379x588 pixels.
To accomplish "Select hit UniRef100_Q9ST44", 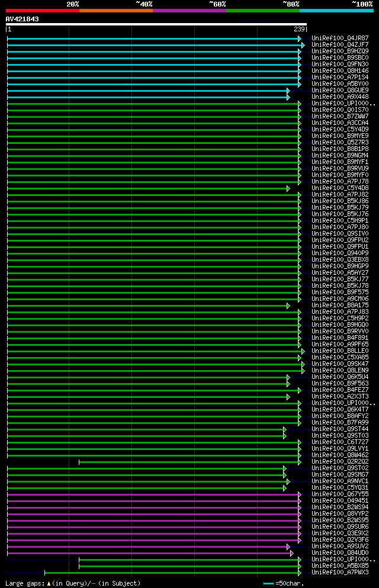I will [340, 429].
